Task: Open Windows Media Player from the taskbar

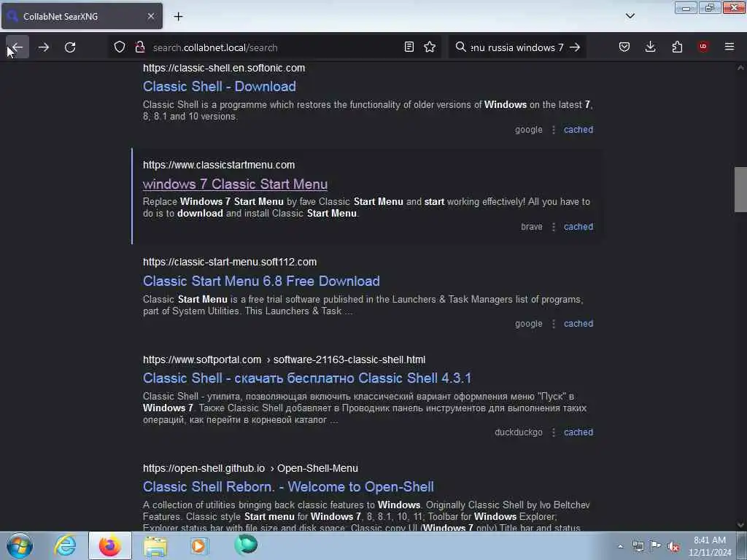Action: pos(199,545)
